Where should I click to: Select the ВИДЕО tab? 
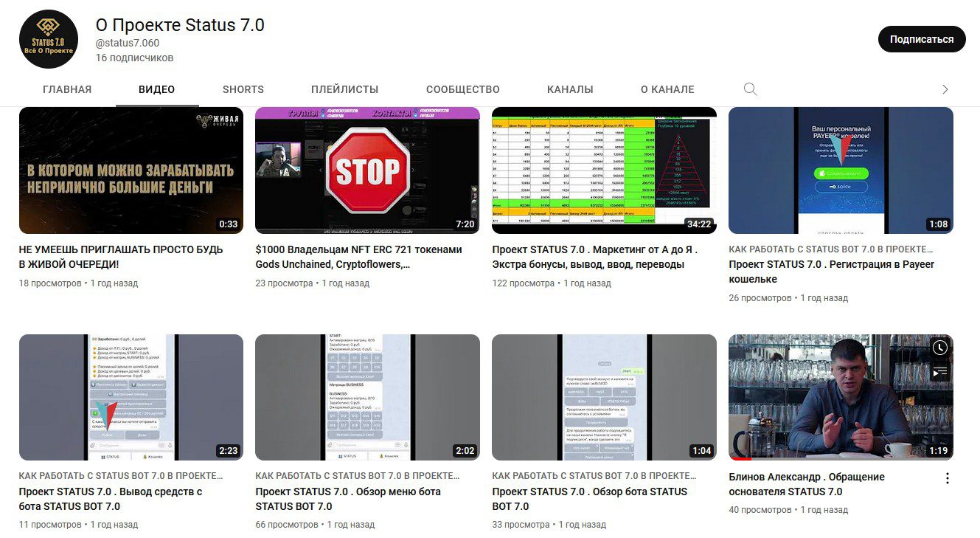tap(157, 89)
